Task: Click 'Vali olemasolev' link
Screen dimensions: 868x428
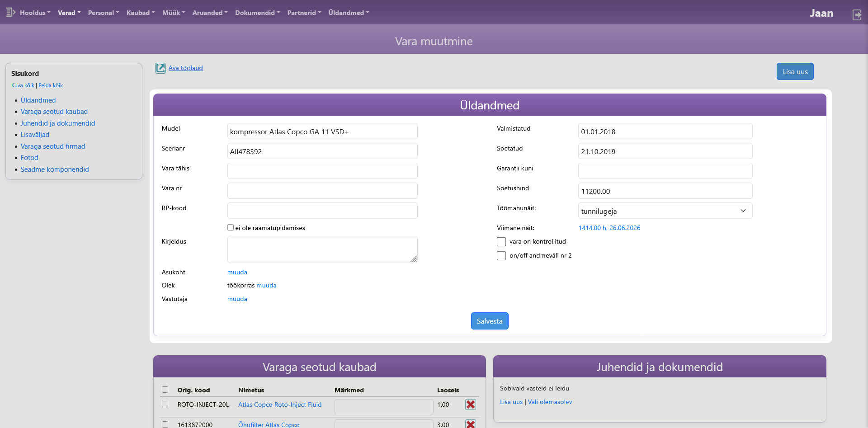Action: 550,402
